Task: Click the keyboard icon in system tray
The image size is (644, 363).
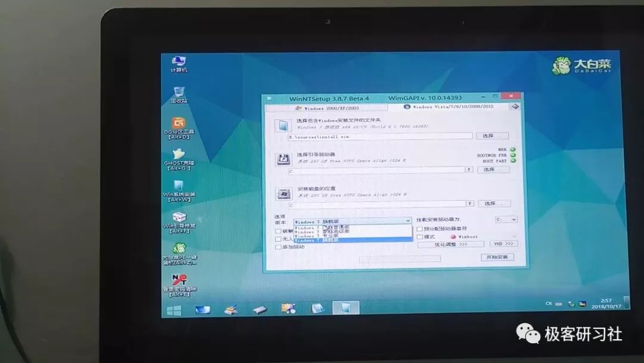Action: pos(559,304)
